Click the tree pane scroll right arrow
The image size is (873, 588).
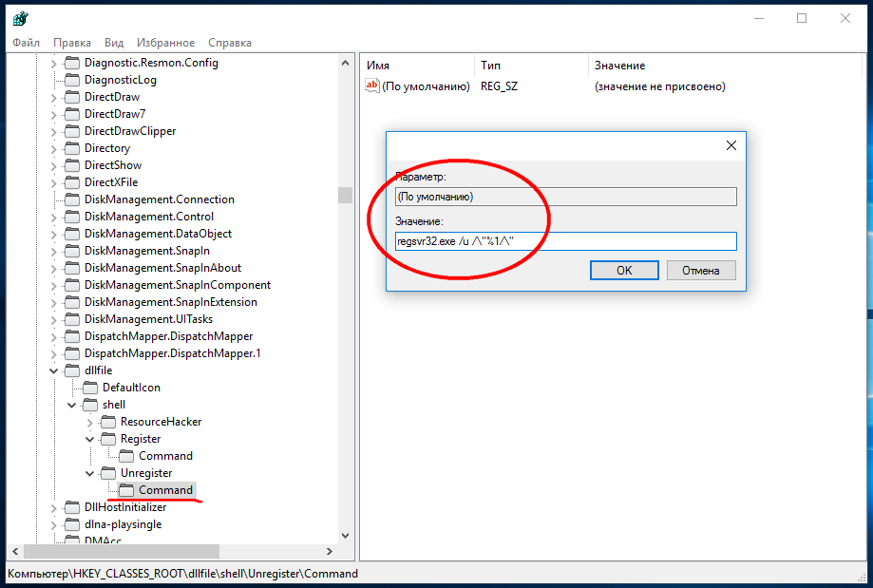coord(329,551)
